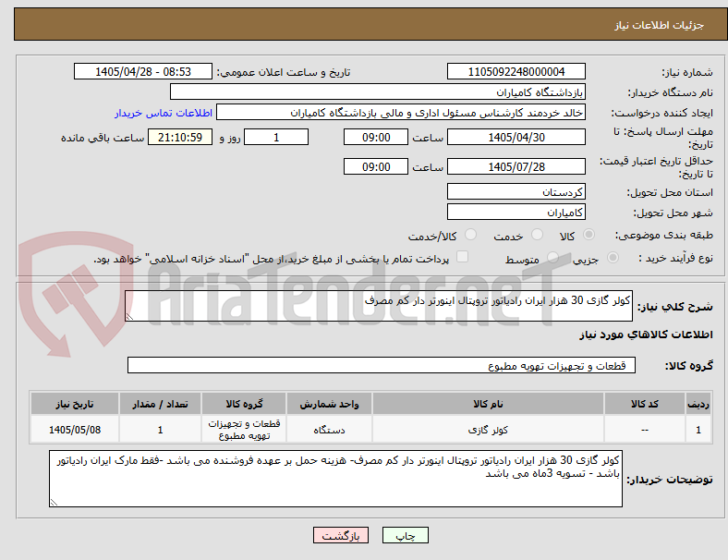This screenshot has width=728, height=560.
Task: Click the شرح کلی نیاز description textarea
Action: pos(379,306)
